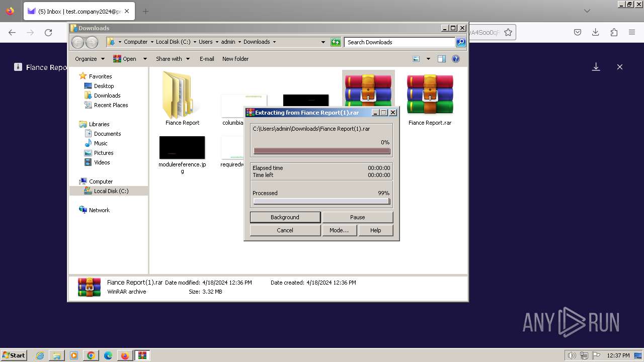Open Help in extraction dialog
This screenshot has width=644, height=362.
click(375, 230)
